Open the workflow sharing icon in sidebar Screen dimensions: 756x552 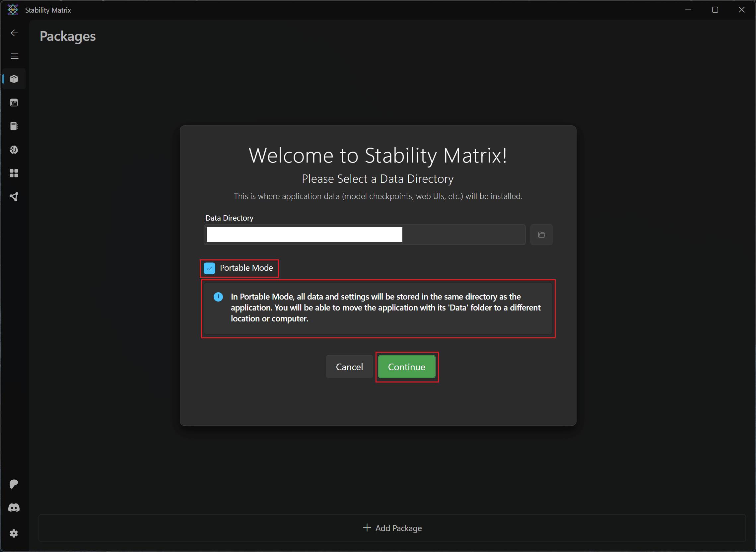[x=14, y=196]
